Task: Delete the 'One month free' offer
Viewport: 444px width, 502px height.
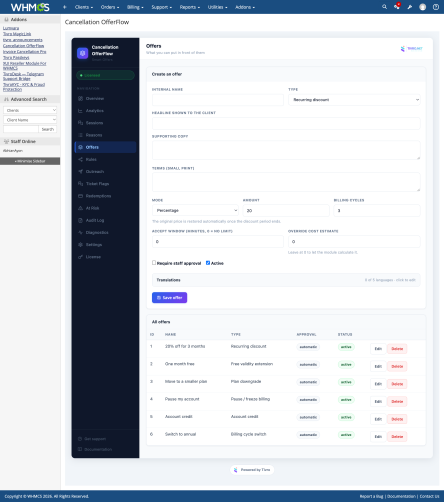Action: (x=397, y=366)
